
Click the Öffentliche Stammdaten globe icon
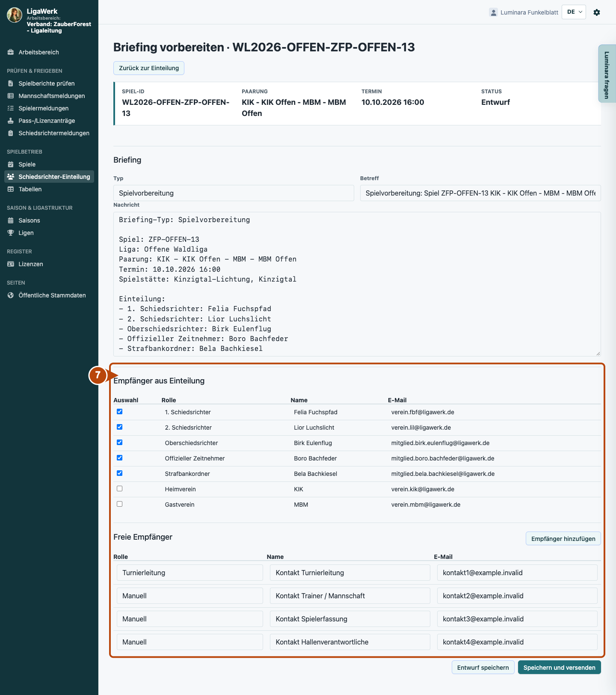(11, 295)
